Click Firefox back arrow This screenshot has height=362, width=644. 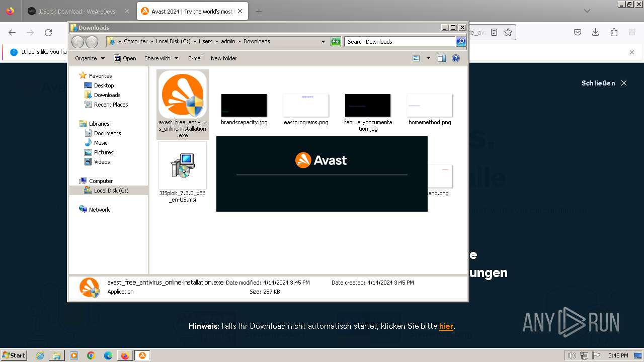[x=12, y=32]
